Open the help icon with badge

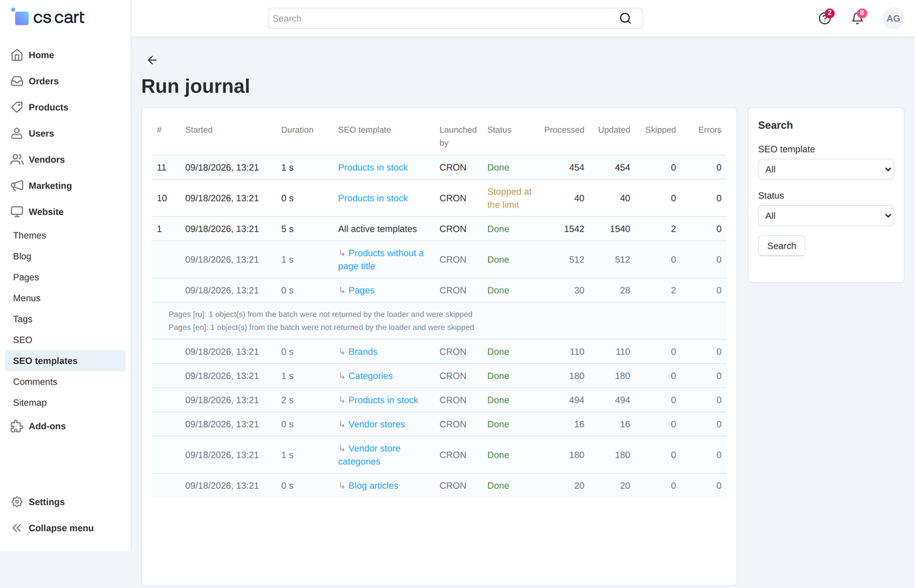(825, 18)
